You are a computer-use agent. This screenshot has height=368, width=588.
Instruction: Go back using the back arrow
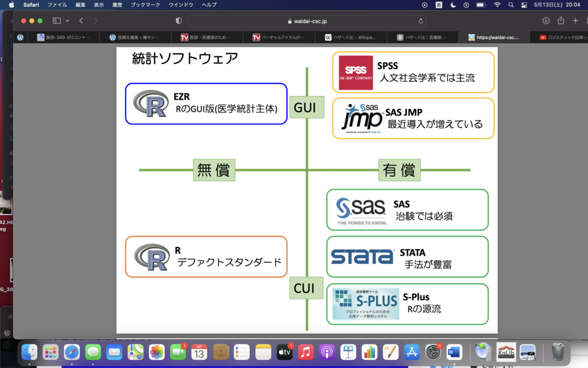click(81, 21)
